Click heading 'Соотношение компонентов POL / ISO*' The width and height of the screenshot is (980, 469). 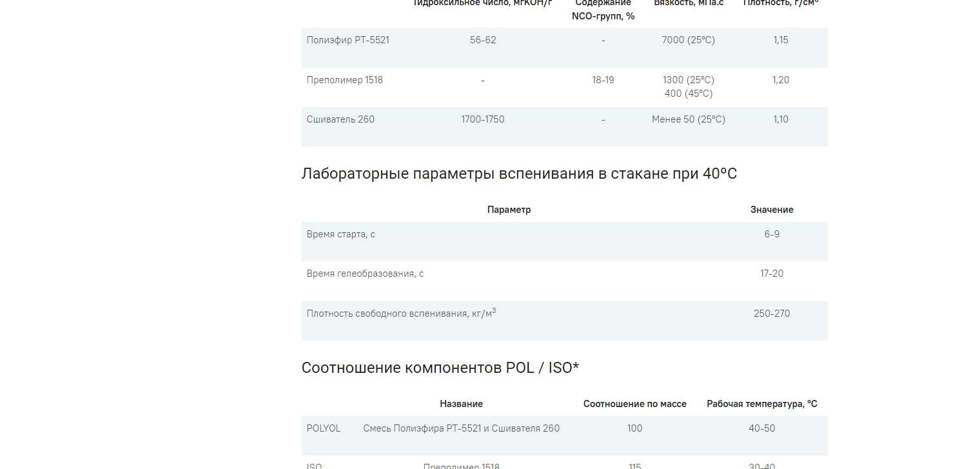tap(440, 368)
